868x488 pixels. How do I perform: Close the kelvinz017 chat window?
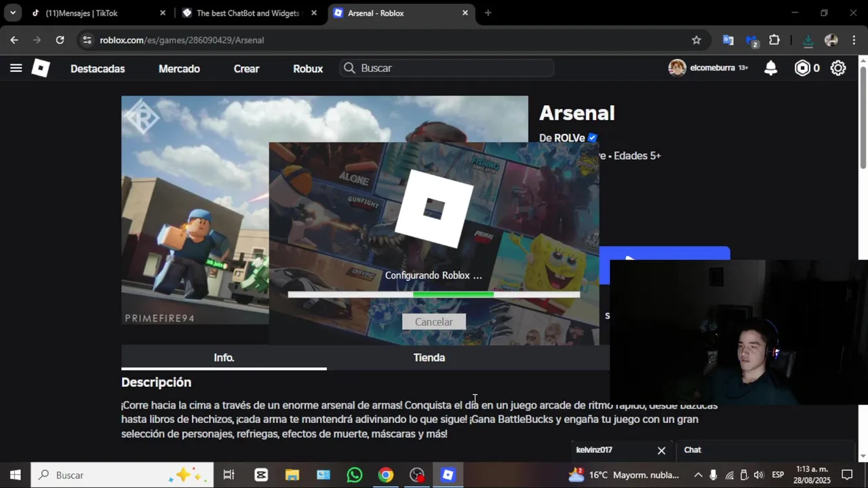pyautogui.click(x=661, y=450)
